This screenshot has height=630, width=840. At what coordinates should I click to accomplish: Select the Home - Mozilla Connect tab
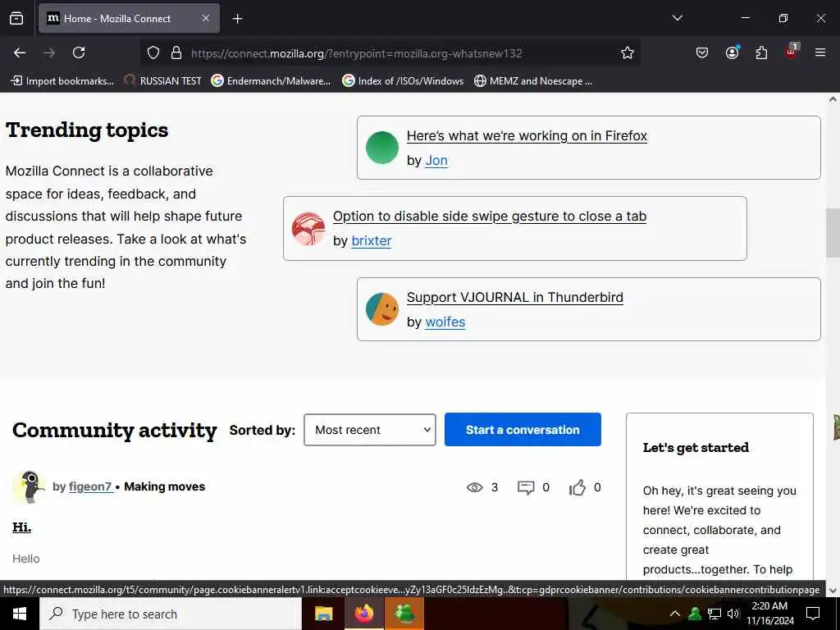129,18
